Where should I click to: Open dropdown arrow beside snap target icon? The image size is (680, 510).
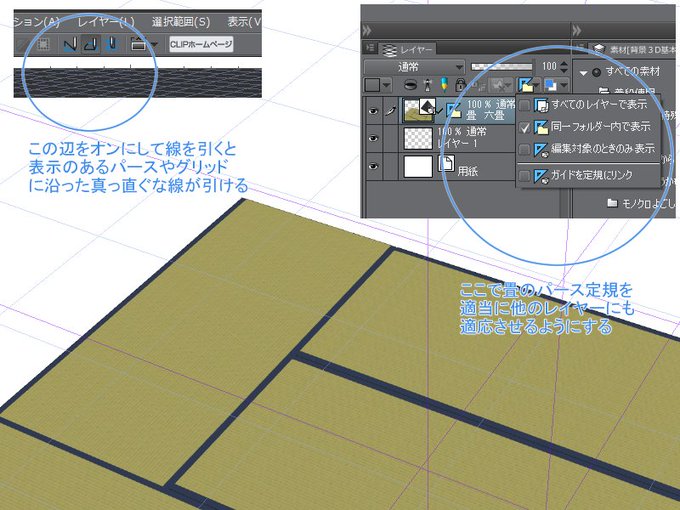click(x=154, y=45)
